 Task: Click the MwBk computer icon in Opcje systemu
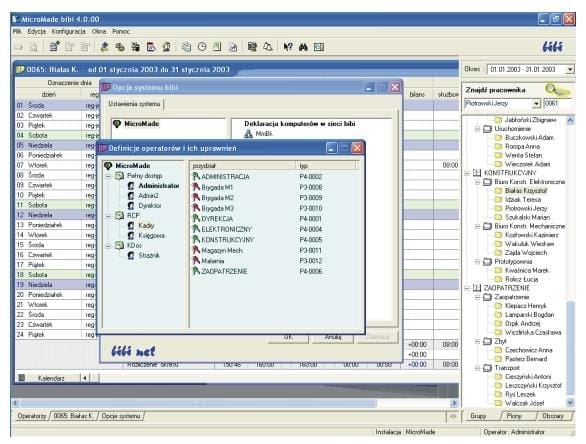[x=248, y=133]
